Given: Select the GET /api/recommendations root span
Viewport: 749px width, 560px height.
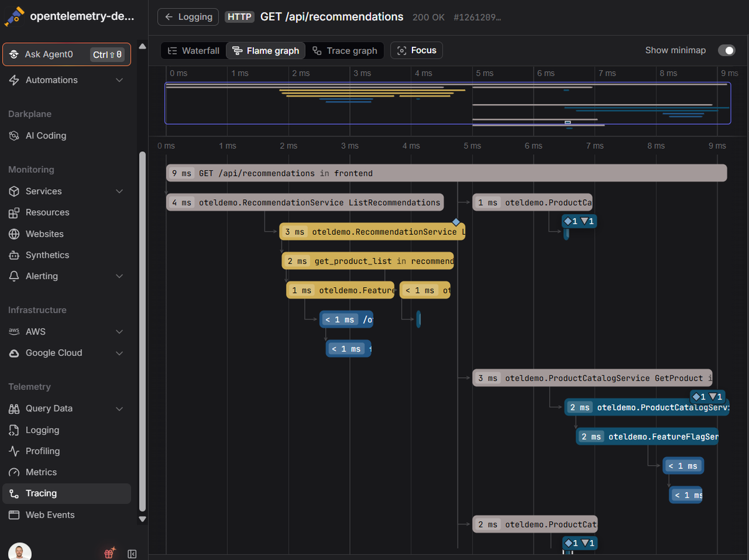Looking at the screenshot, I should tap(447, 173).
